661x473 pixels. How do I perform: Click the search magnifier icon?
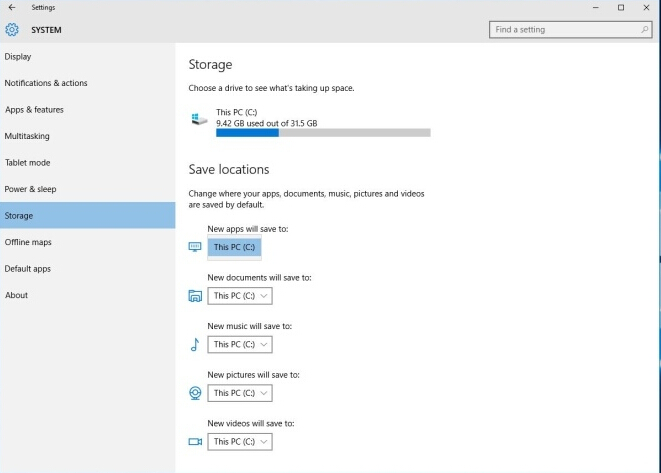(645, 30)
